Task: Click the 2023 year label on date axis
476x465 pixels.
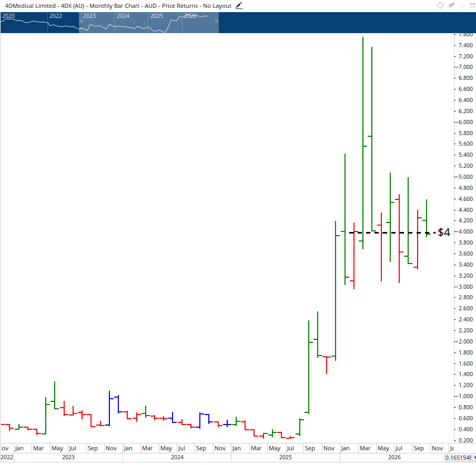Action: tap(68, 458)
